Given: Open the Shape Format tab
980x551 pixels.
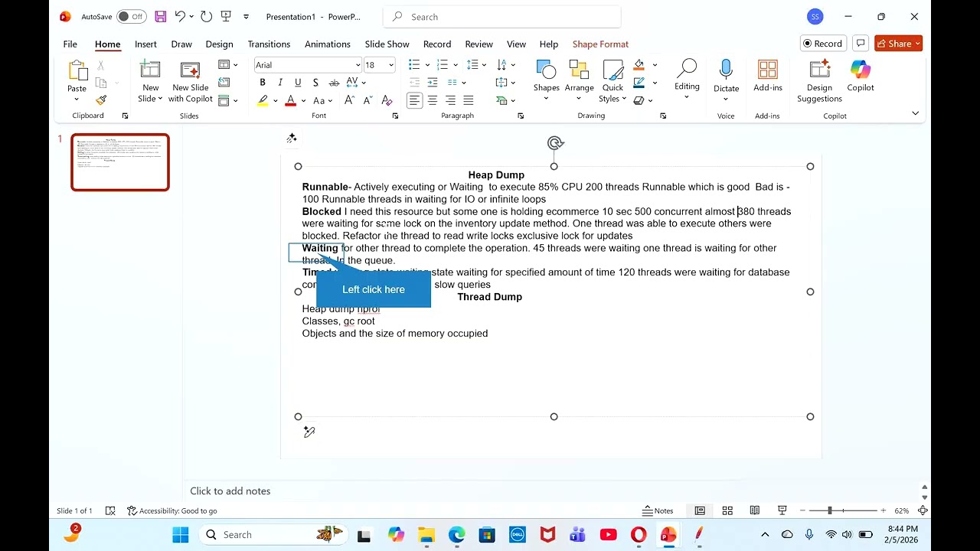Looking at the screenshot, I should click(600, 44).
